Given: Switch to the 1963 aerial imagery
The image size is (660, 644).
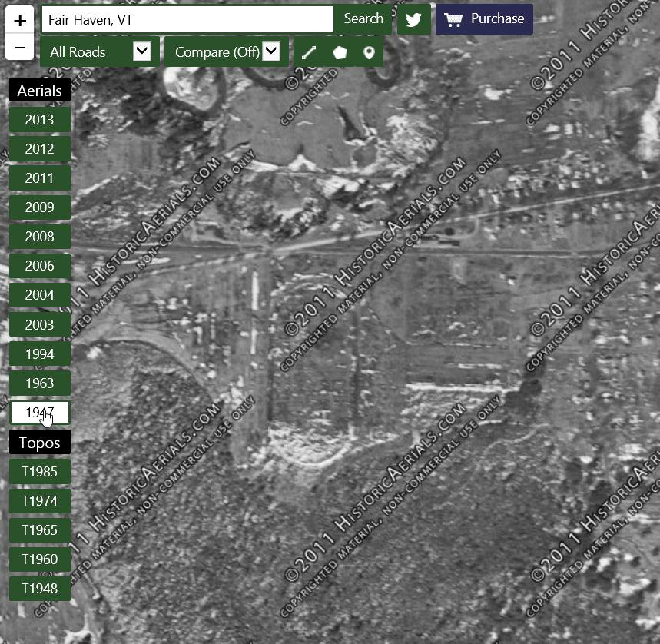Looking at the screenshot, I should [40, 383].
